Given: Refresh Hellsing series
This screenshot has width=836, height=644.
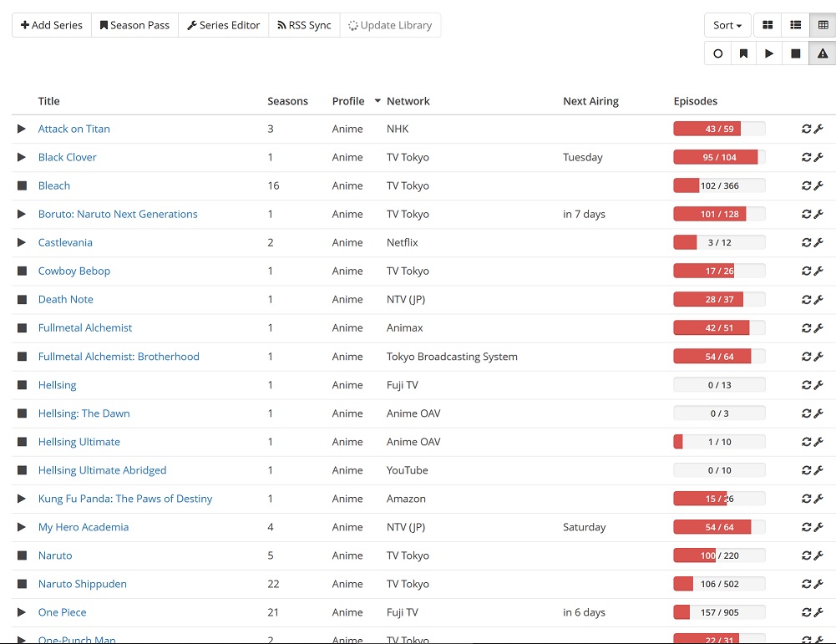Looking at the screenshot, I should coord(806,385).
